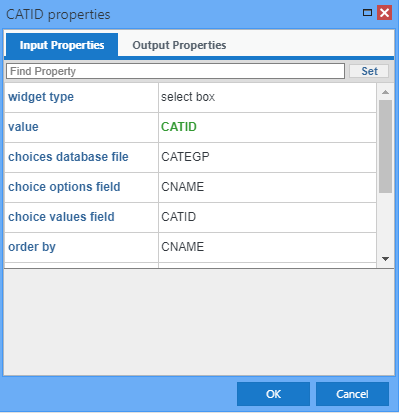The height and width of the screenshot is (413, 399).
Task: Edit CNAME in choice options field row
Action: (x=267, y=187)
